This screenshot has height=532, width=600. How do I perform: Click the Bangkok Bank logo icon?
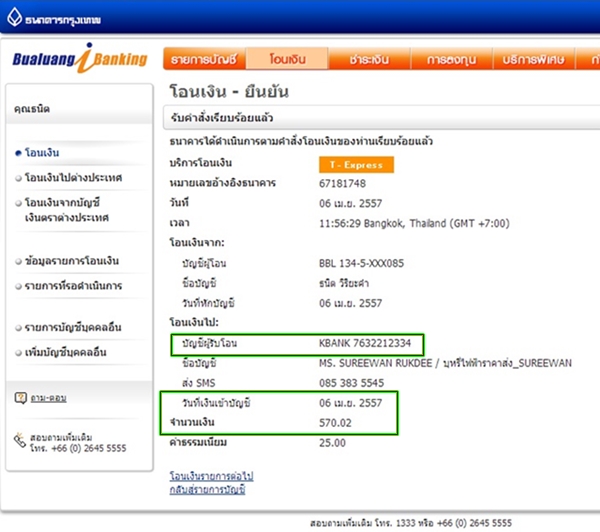(15, 17)
